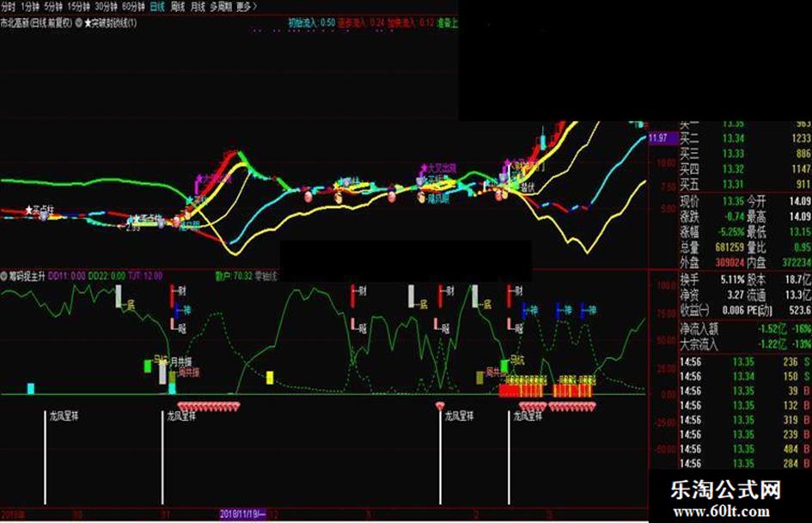Click the 涨幅 value -5.25%
Viewport: 812px width, 523px height.
[731, 232]
